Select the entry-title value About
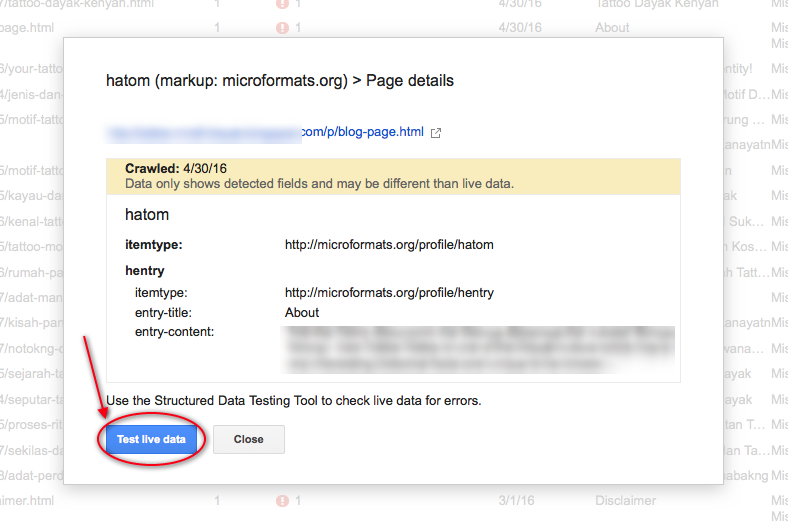Viewport: 788px width, 525px height. pos(302,312)
